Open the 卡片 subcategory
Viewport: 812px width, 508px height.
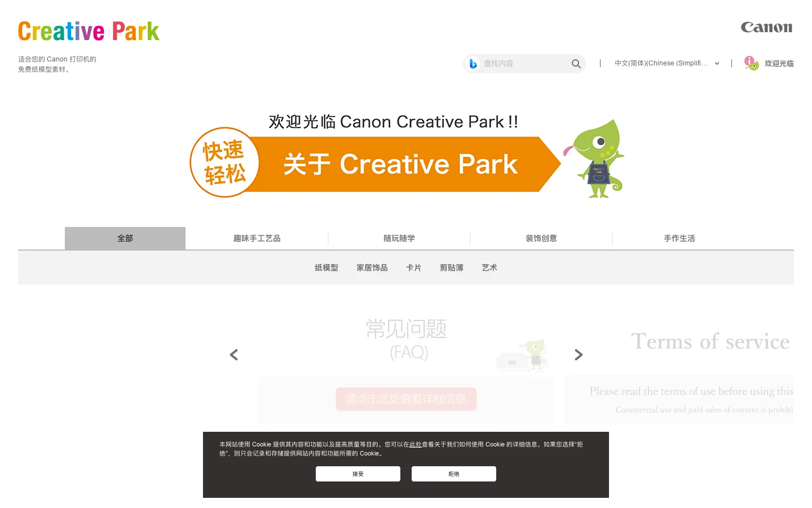(x=414, y=268)
